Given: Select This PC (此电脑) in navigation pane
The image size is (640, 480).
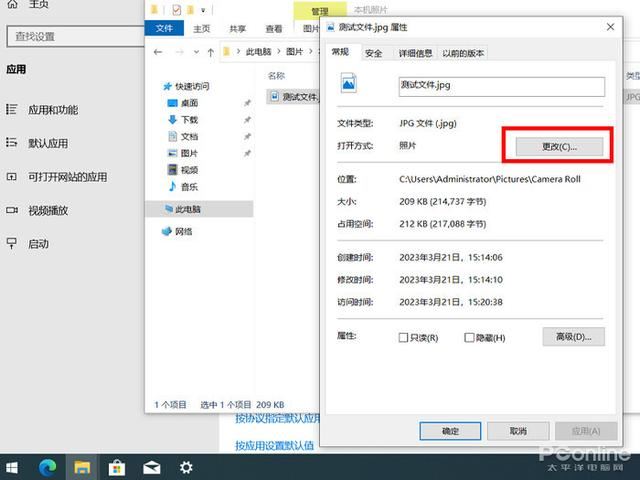Looking at the screenshot, I should (x=187, y=209).
